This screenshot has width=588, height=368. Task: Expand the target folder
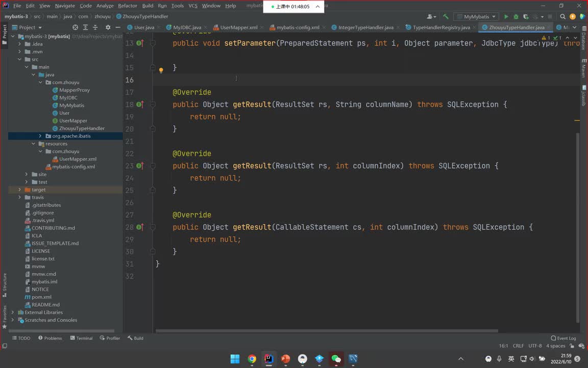[x=20, y=190]
